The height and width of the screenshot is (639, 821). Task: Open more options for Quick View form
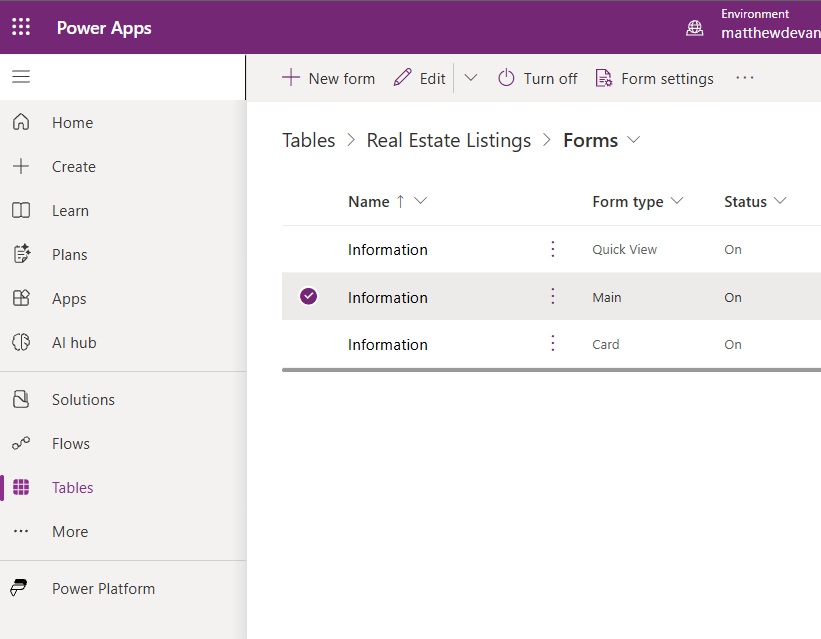click(x=553, y=249)
